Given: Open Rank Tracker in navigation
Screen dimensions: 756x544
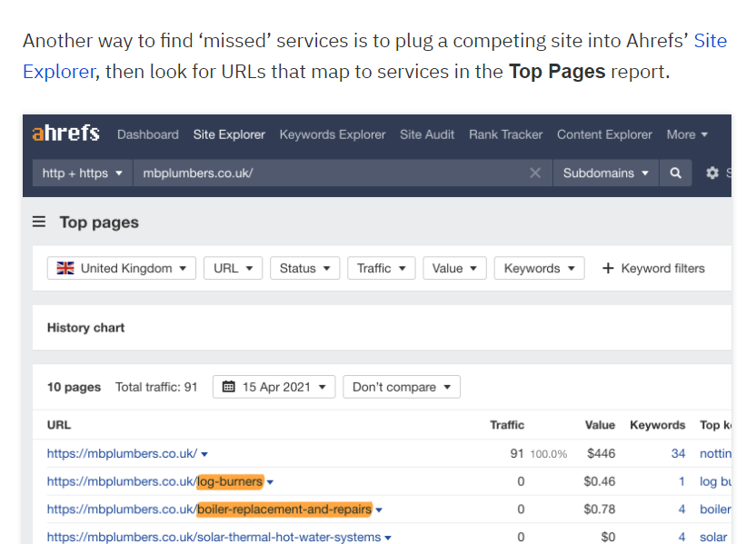Looking at the screenshot, I should click(x=506, y=134).
